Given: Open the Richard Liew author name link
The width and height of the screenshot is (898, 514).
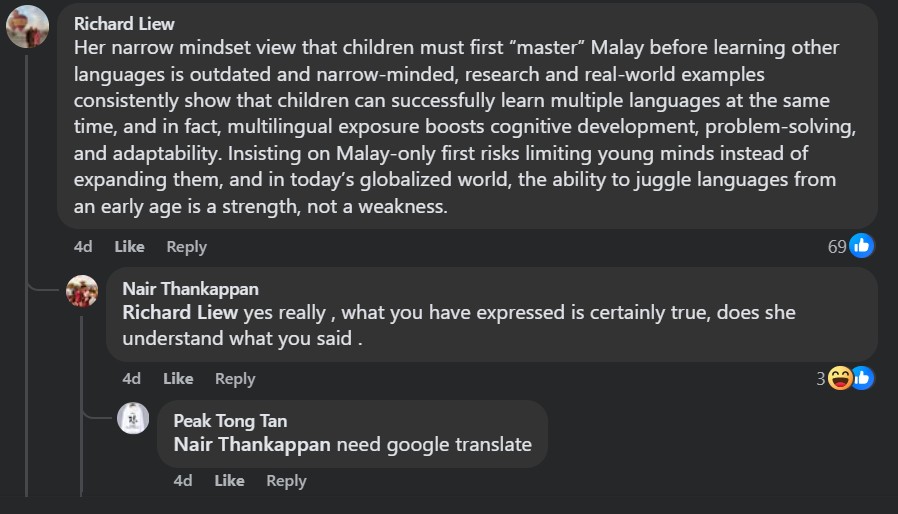Looking at the screenshot, I should [x=124, y=23].
